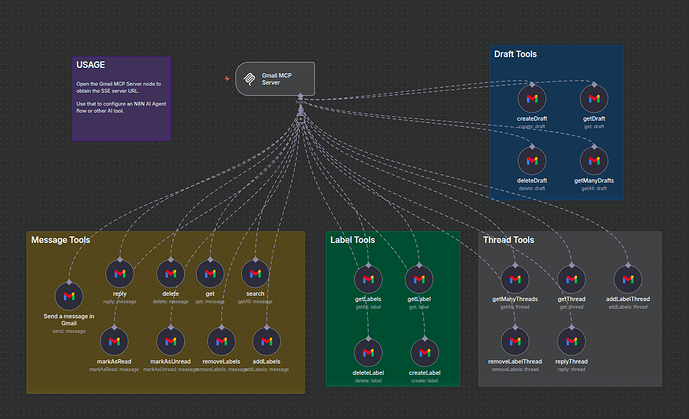689x419 pixels.
Task: Select the getLabels node icon
Action: tap(368, 279)
